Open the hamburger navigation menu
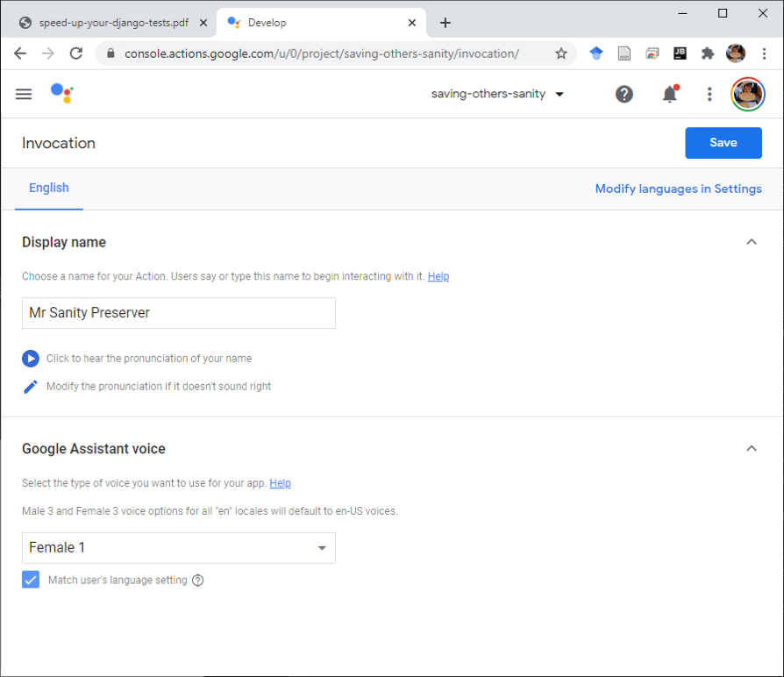784x677 pixels. click(x=24, y=94)
